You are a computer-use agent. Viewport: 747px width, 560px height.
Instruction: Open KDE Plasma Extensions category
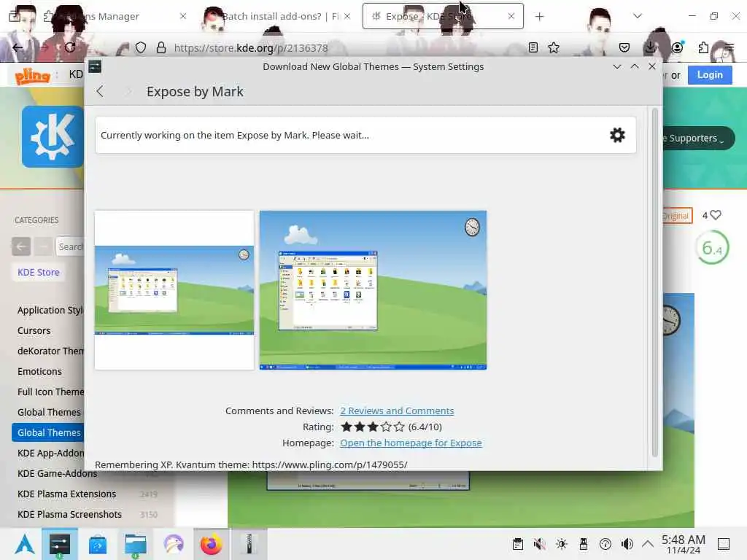[x=66, y=494]
